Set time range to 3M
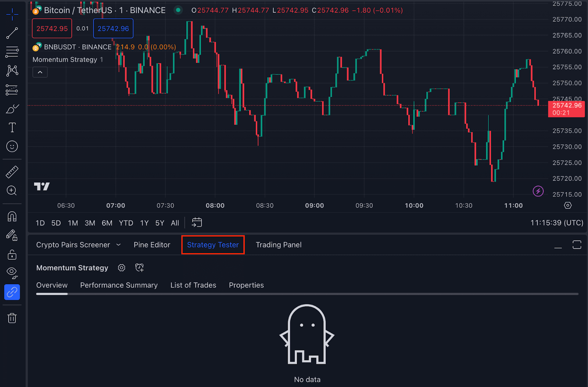This screenshot has width=588, height=387. [90, 223]
